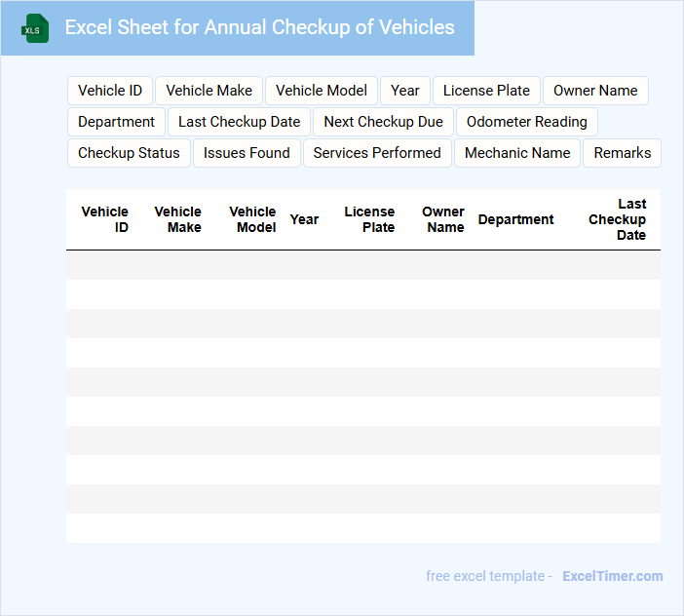This screenshot has width=684, height=616.
Task: Select the Services Performed tag
Action: tap(377, 153)
